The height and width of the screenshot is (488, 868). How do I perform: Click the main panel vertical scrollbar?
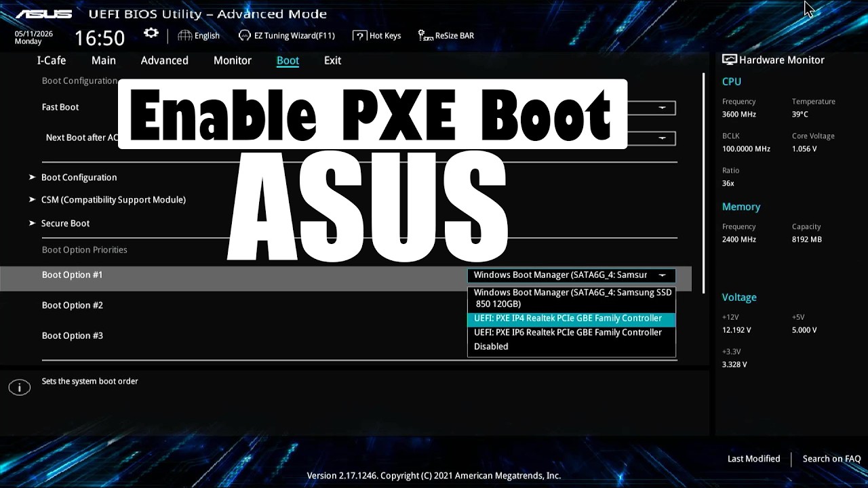(704, 183)
